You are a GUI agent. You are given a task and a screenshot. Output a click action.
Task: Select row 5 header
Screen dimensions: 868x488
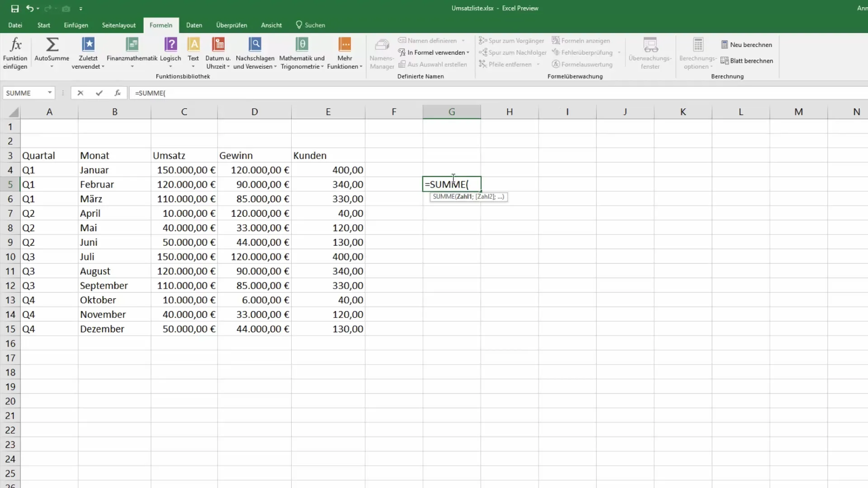coord(10,184)
